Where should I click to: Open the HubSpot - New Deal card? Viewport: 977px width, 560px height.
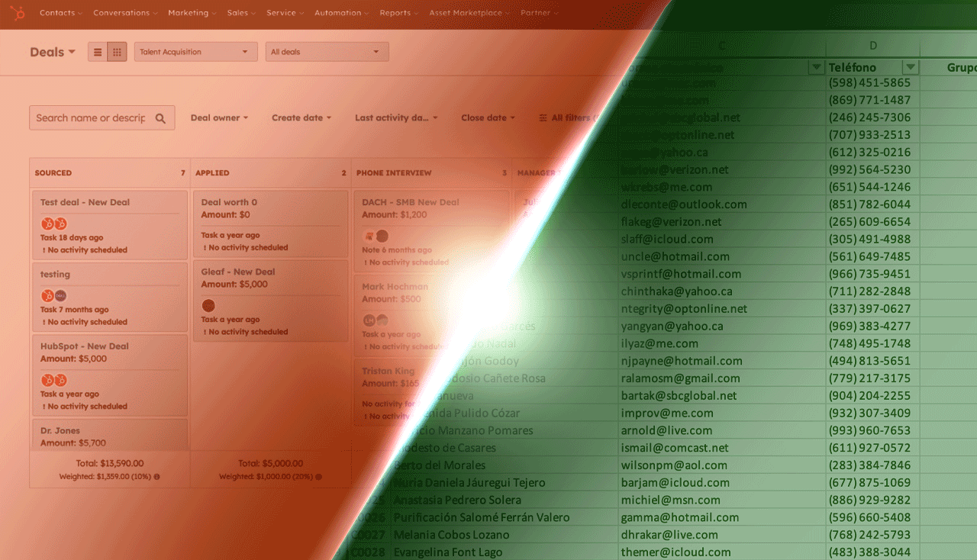(110, 375)
